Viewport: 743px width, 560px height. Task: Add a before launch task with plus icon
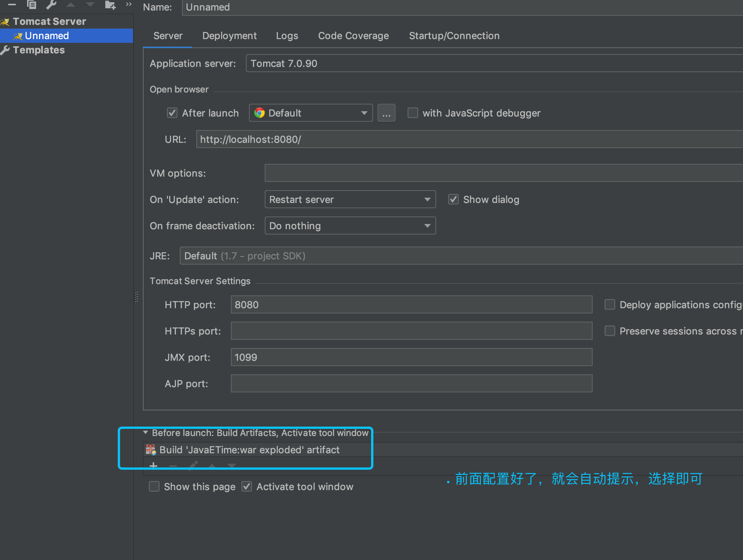coord(153,466)
